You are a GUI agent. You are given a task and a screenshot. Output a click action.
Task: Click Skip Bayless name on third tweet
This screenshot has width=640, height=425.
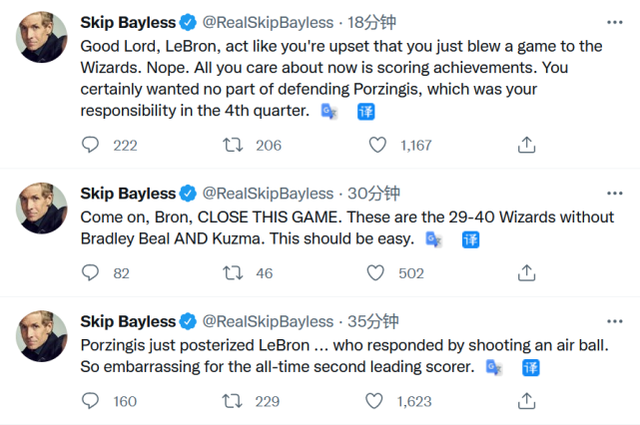click(128, 321)
